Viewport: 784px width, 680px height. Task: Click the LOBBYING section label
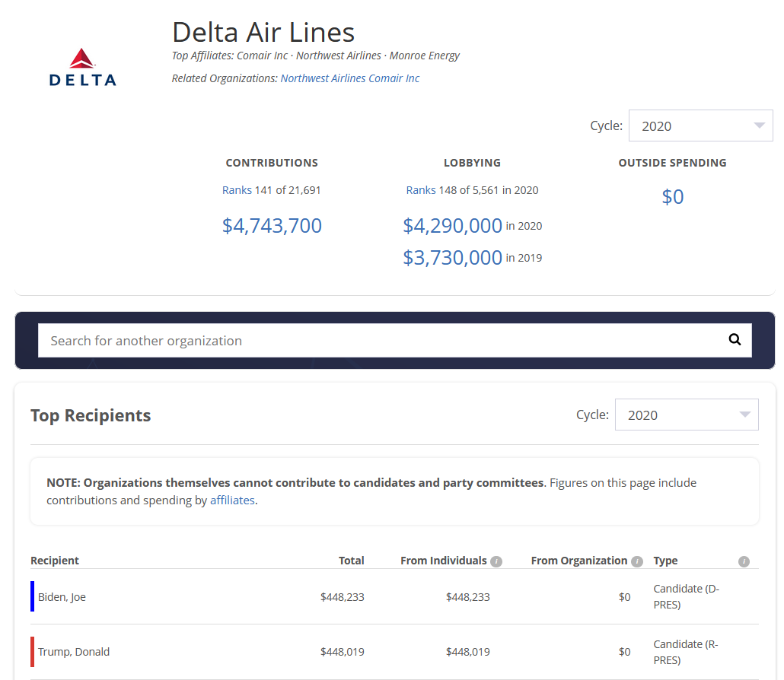coord(473,163)
